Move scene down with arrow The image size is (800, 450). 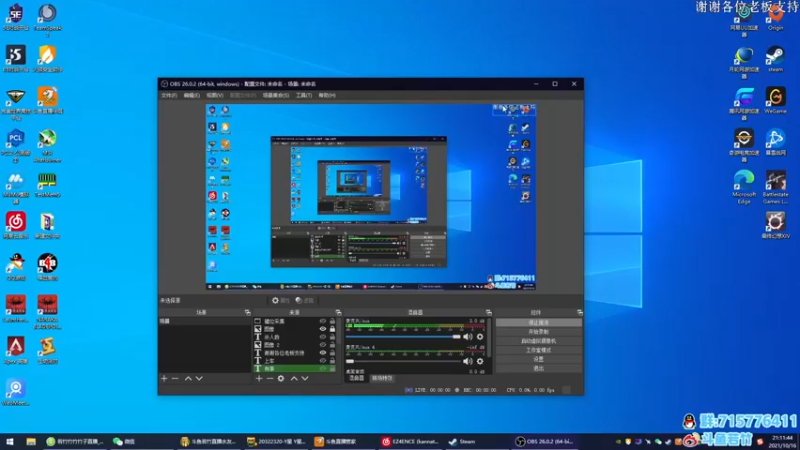(x=199, y=379)
